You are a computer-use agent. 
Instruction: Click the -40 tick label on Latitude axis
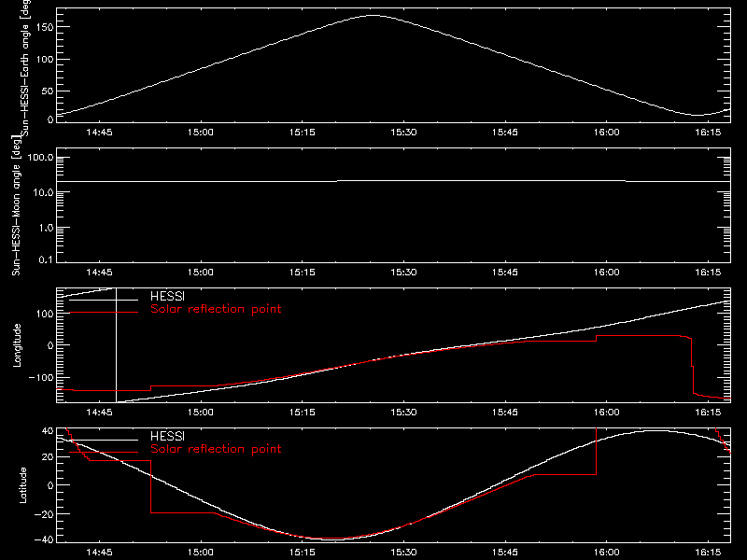44,540
